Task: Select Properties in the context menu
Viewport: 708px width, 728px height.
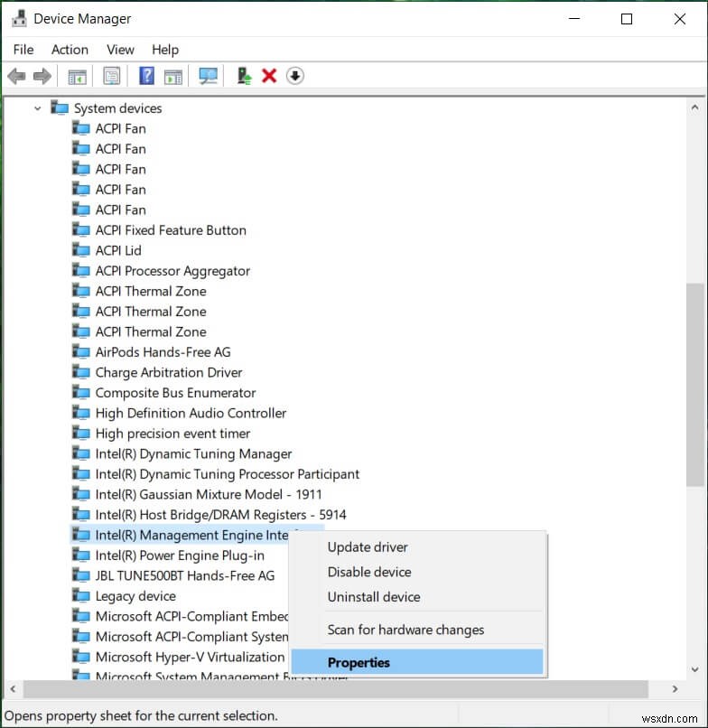Action: (x=417, y=662)
